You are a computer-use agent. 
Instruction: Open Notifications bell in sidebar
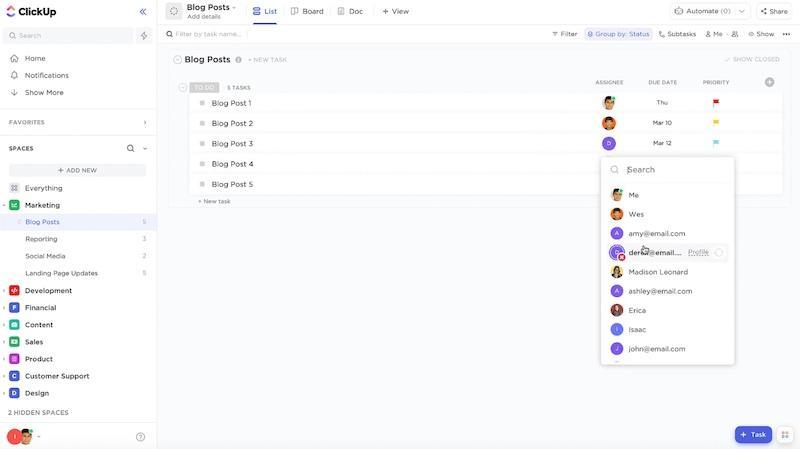(x=14, y=75)
